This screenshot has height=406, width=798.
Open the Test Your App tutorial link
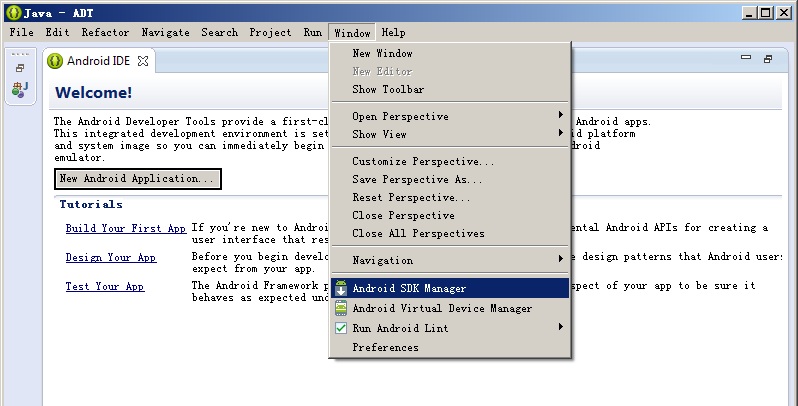(105, 286)
